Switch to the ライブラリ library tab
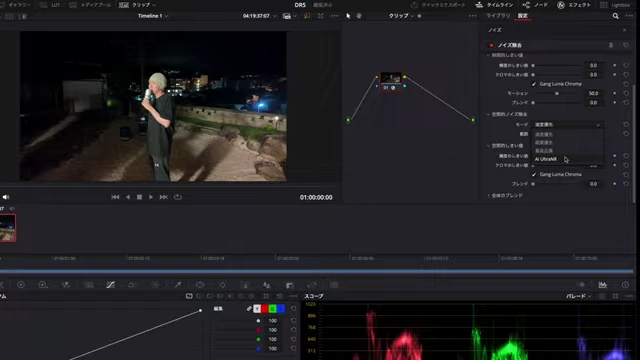640x360 pixels. click(498, 16)
